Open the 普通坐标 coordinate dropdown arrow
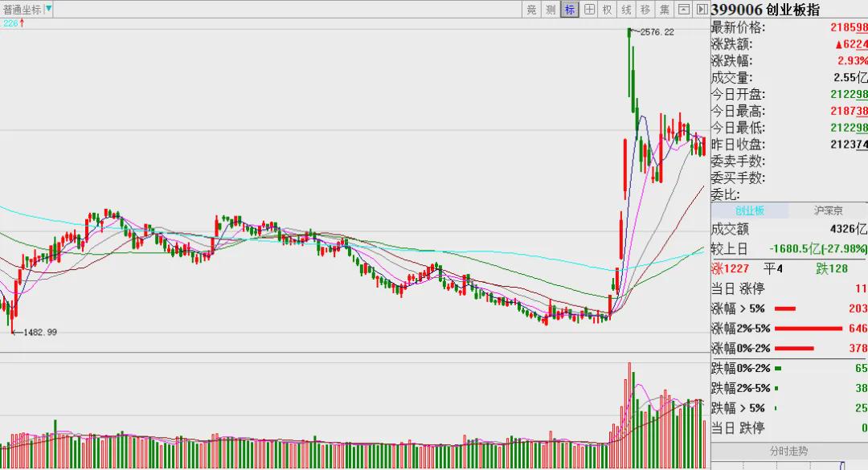This screenshot has width=868, height=470. click(x=48, y=9)
